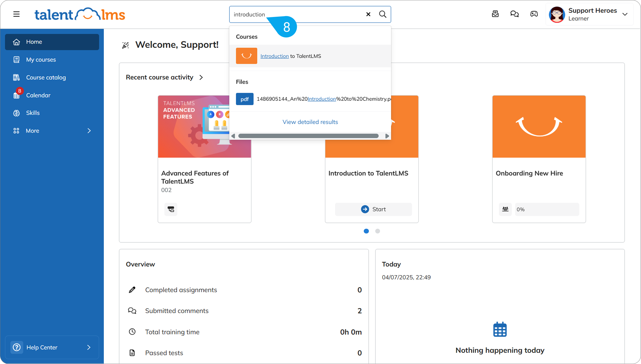Click the 04/07/2025, 22:49 date text
The width and height of the screenshot is (641, 364).
(x=406, y=277)
